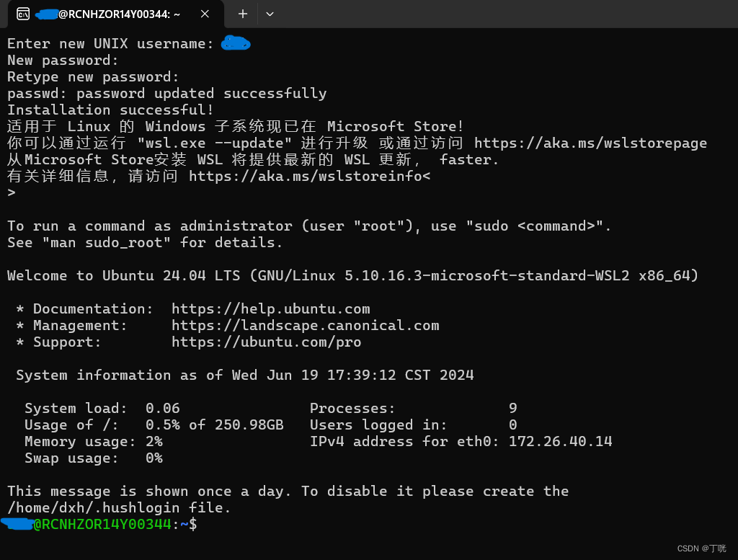This screenshot has height=560, width=738.
Task: Click the terminal icon in the tab
Action: point(23,14)
